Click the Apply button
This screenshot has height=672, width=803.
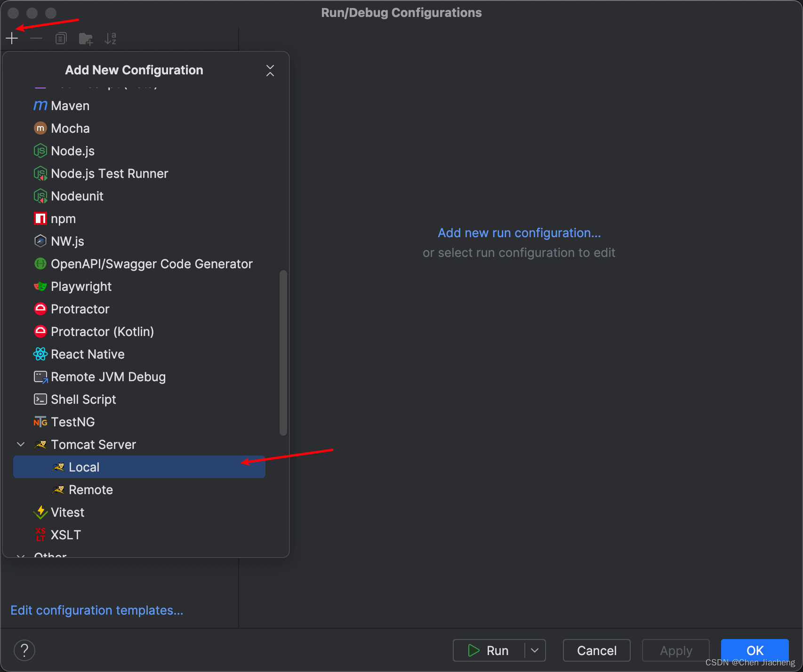tap(676, 650)
